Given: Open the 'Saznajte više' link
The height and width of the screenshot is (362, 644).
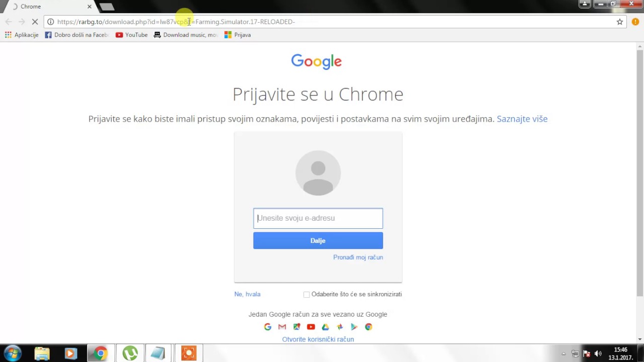Looking at the screenshot, I should click(522, 119).
